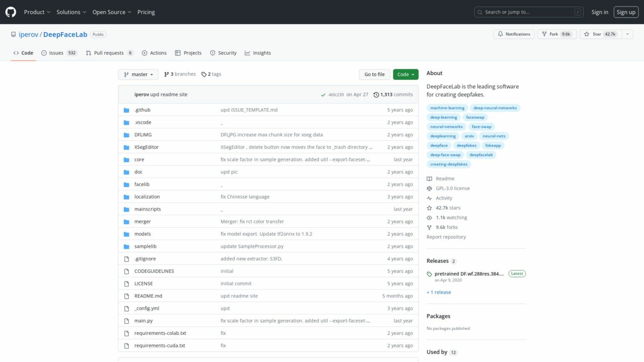Open the star lists dropdown arrow
Screen dimensions: 644x362
pyautogui.click(x=627, y=34)
